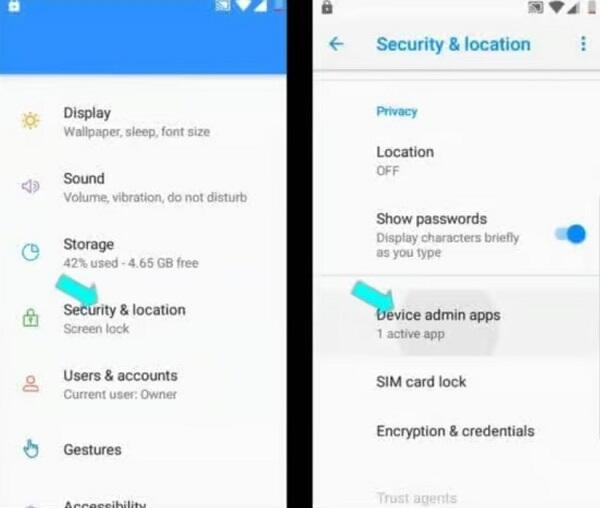Open SIM card lock settings
The width and height of the screenshot is (600, 508).
pyautogui.click(x=456, y=382)
